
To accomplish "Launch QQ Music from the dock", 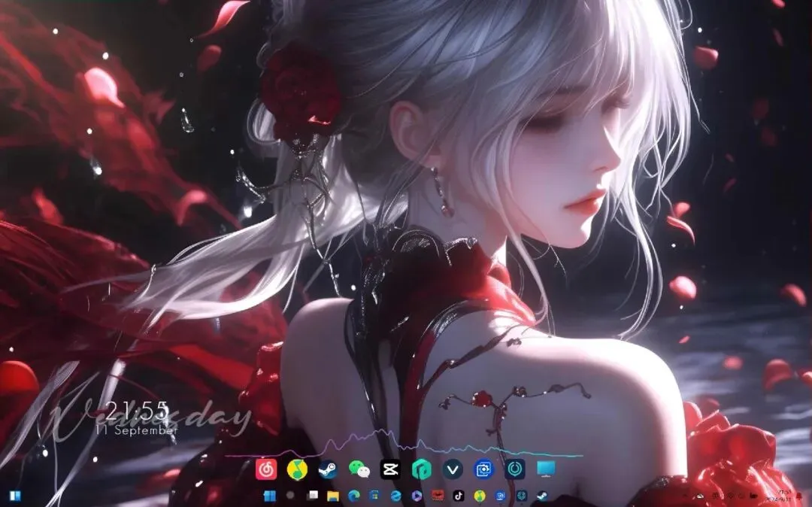I will pyautogui.click(x=297, y=469).
